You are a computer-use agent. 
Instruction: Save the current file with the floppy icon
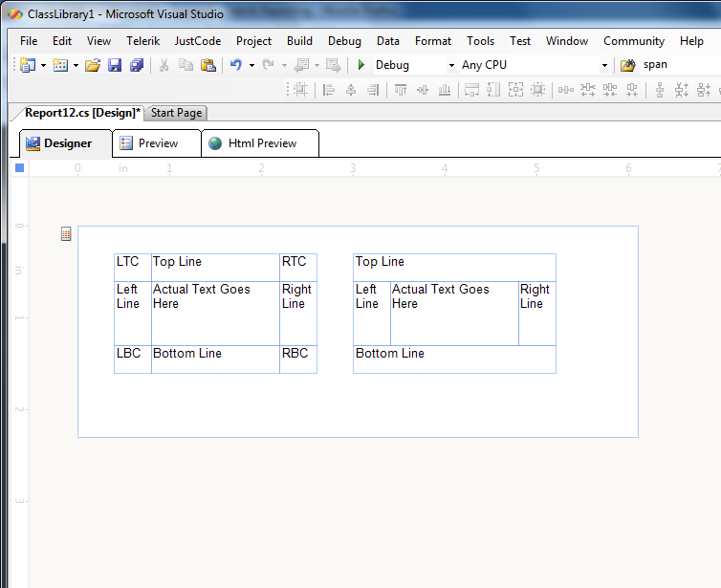(115, 65)
